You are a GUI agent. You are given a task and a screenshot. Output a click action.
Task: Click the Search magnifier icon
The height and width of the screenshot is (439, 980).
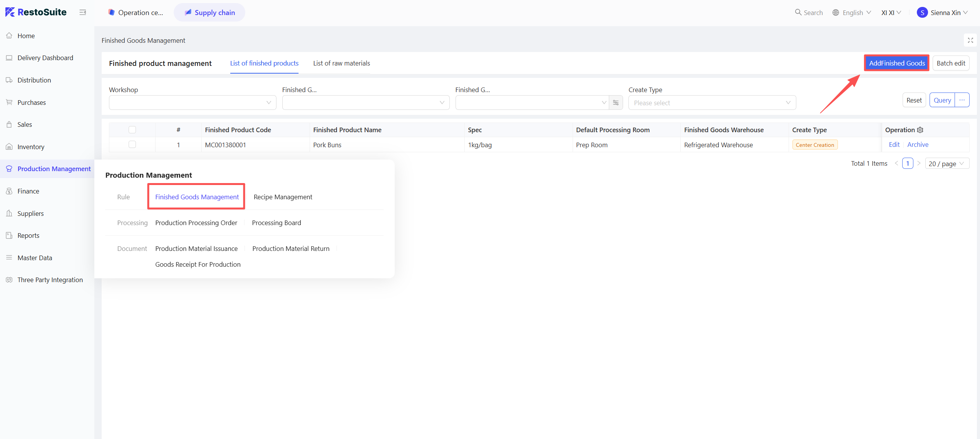798,12
